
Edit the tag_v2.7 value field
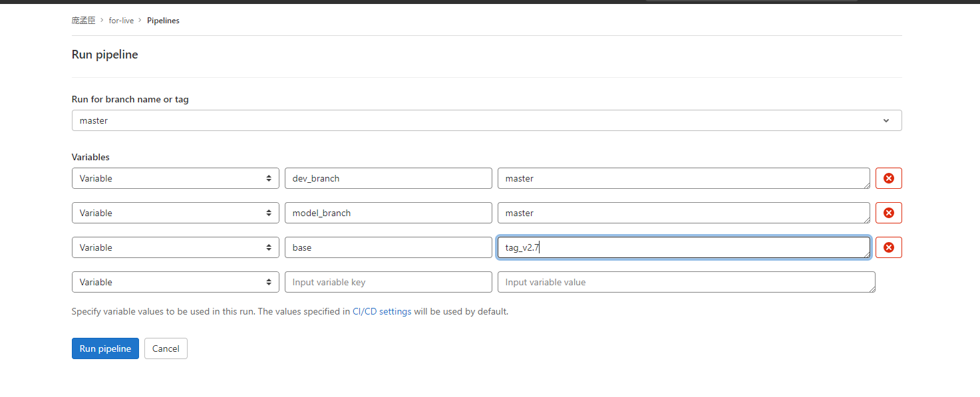(x=684, y=247)
